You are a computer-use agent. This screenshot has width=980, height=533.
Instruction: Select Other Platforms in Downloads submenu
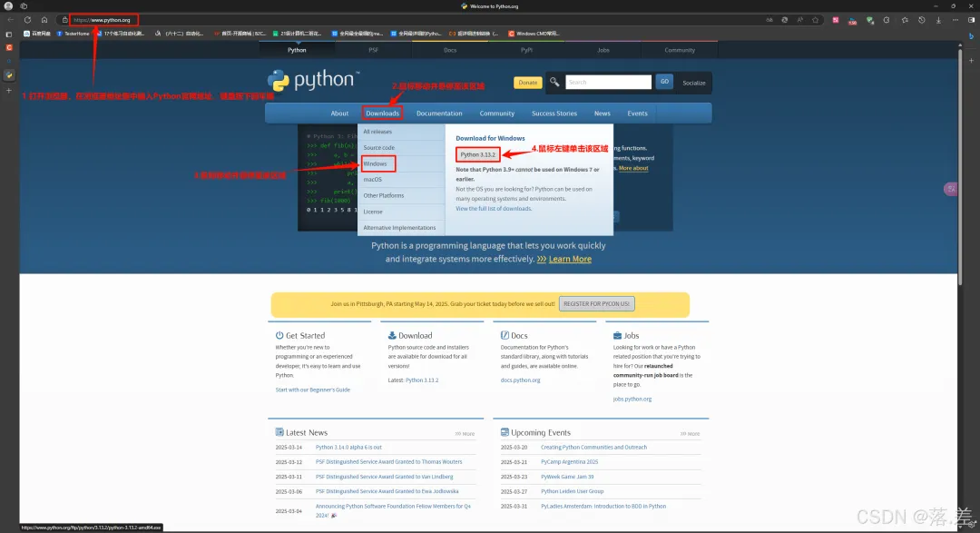tap(401, 196)
